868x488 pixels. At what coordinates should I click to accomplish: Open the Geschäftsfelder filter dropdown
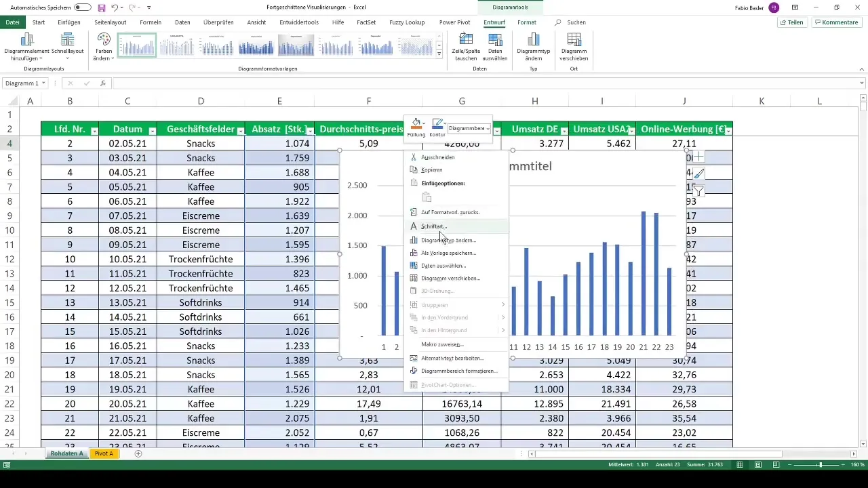[x=241, y=131]
